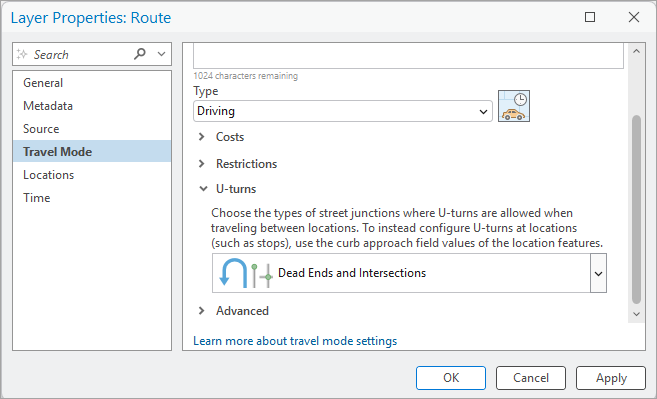Select the Locations page
The height and width of the screenshot is (399, 657).
click(92, 175)
